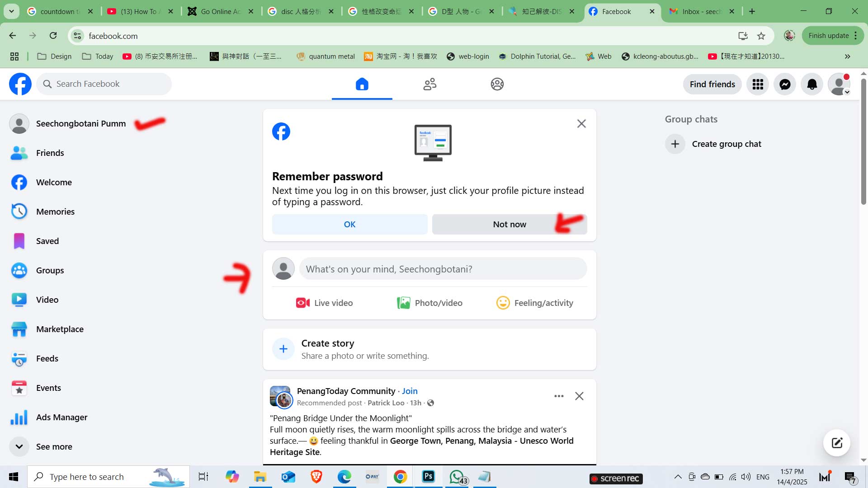Switch to the countdown browser tab
This screenshot has height=488, width=868.
tap(60, 11)
